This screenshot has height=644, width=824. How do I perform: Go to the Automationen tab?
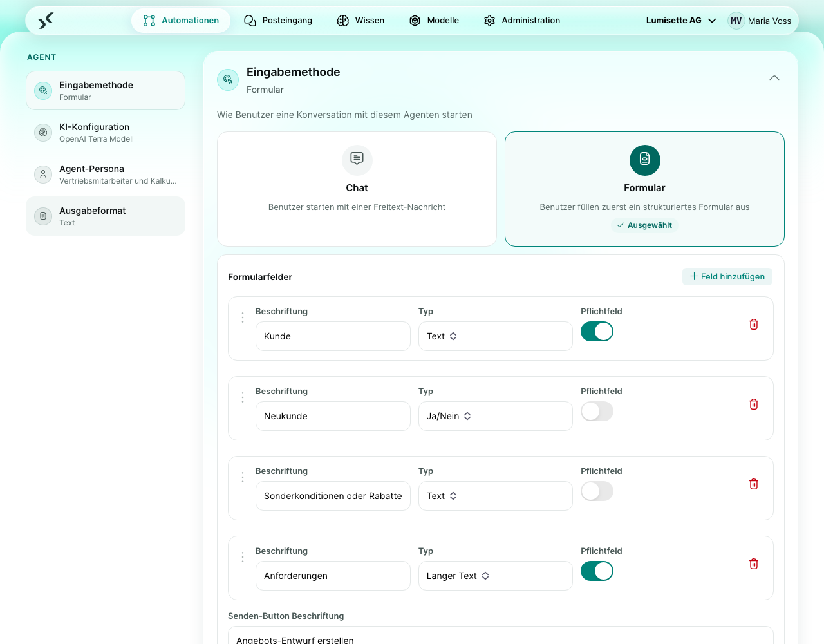point(181,21)
